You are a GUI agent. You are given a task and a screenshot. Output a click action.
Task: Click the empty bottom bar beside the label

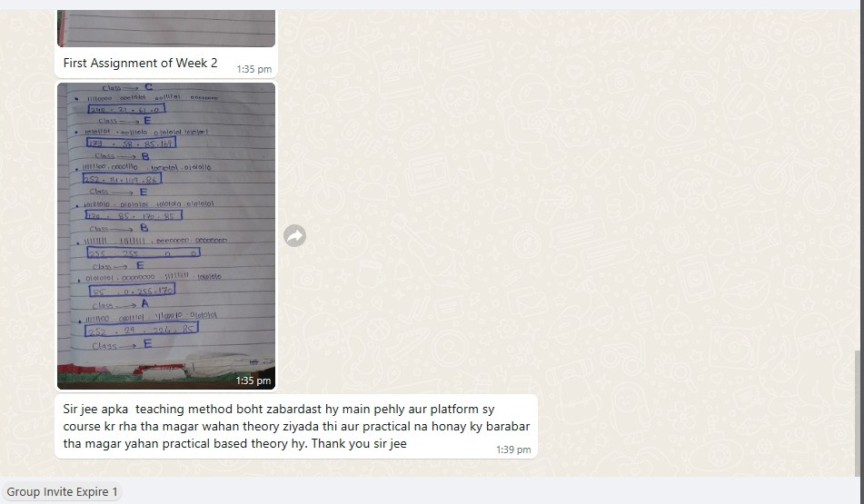(x=491, y=491)
